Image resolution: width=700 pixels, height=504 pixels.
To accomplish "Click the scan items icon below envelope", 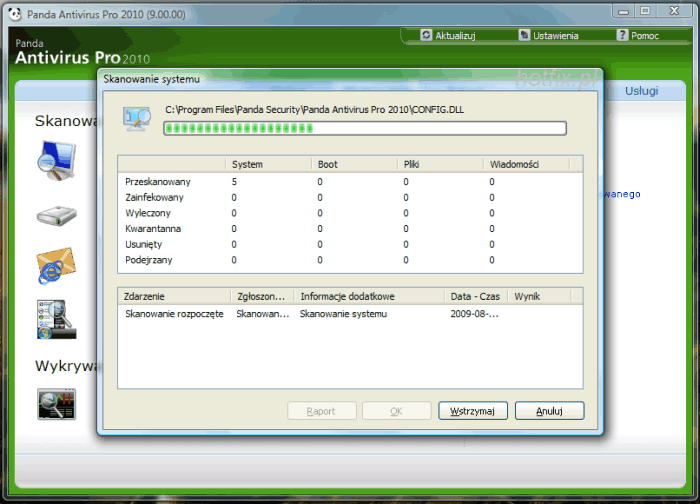I will (x=54, y=318).
